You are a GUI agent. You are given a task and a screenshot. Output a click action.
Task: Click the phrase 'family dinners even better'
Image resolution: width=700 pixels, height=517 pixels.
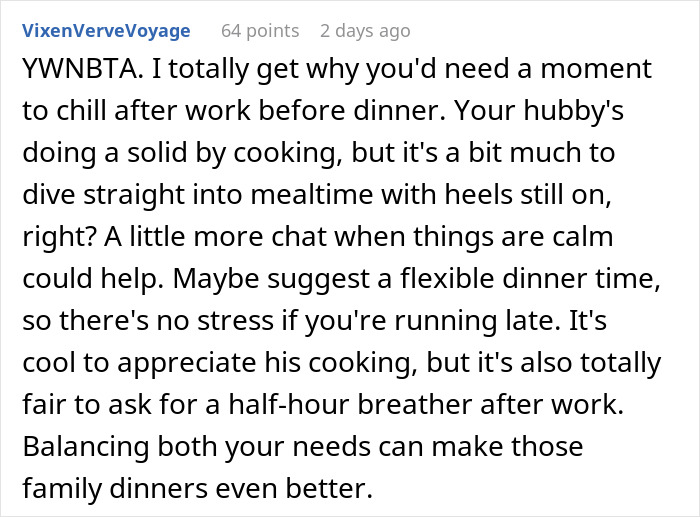click(196, 488)
